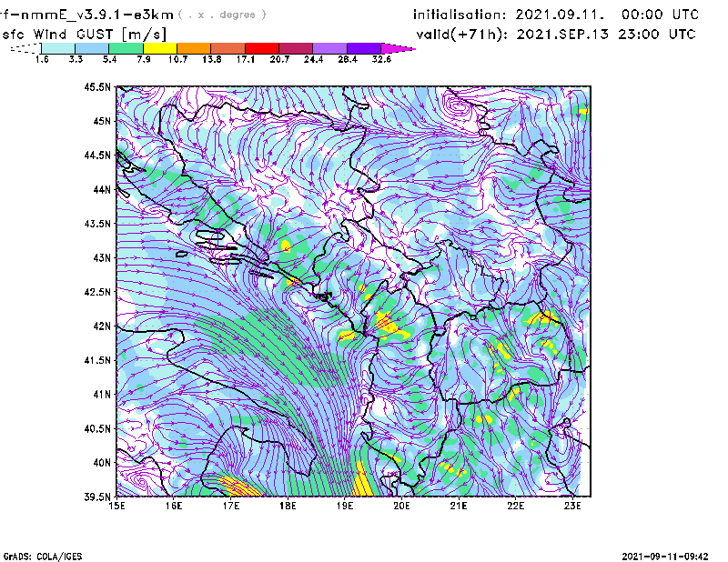
Task: Click the 'valid(+71h)' label
Action: [462, 35]
